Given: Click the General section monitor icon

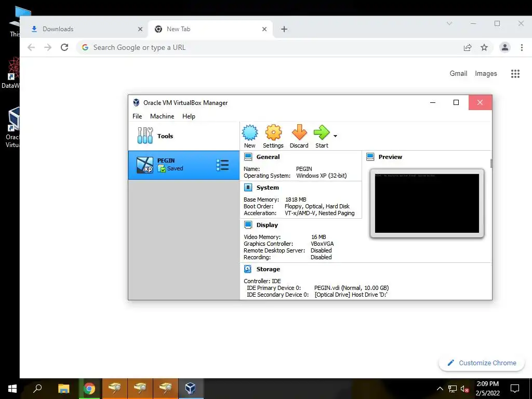Looking at the screenshot, I should coord(248,157).
